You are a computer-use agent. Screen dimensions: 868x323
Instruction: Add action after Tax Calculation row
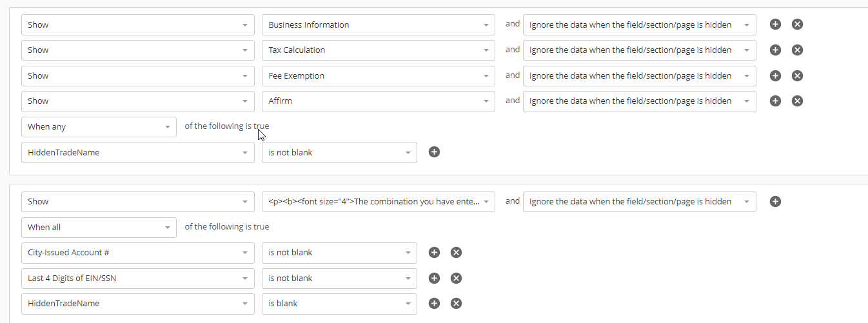[776, 50]
